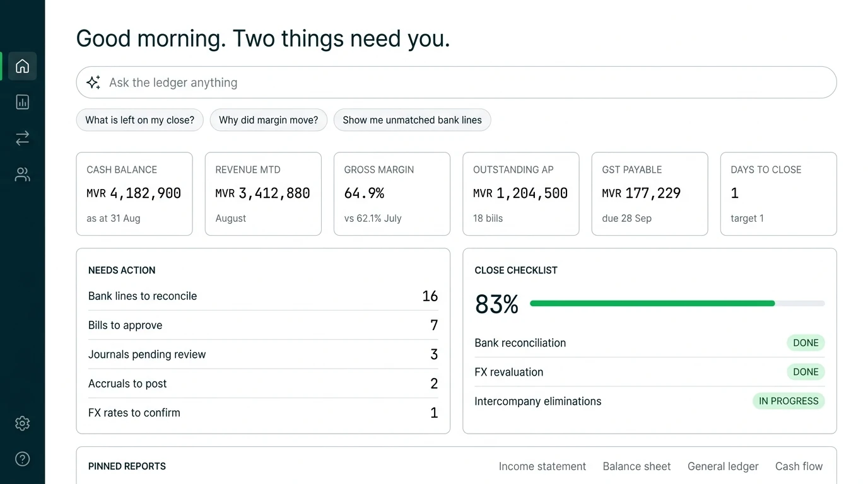Open the Home icon in sidebar
Image resolution: width=868 pixels, height=484 pixels.
(x=22, y=66)
